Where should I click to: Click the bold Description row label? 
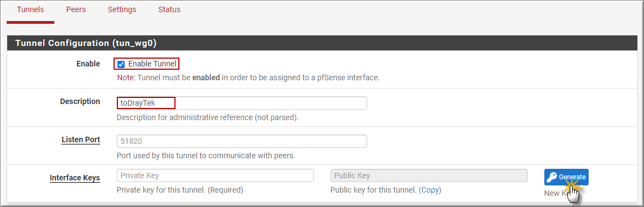80,101
